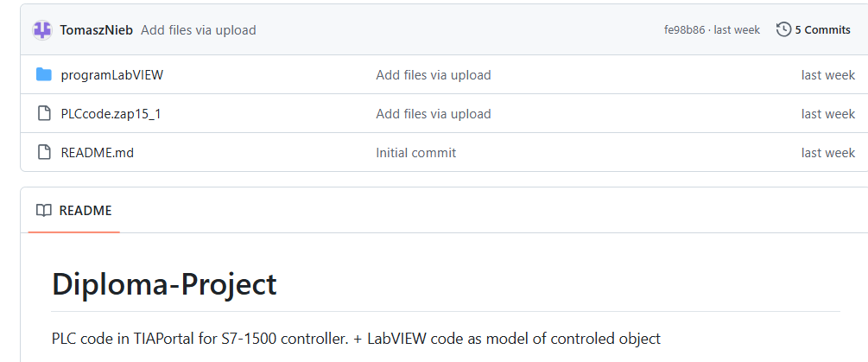This screenshot has width=868, height=362.
Task: Open README.md's 'Initial commit' message
Action: click(x=415, y=153)
